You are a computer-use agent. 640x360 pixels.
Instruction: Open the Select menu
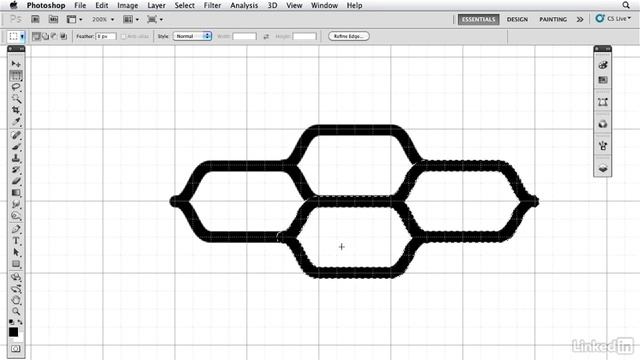click(184, 5)
